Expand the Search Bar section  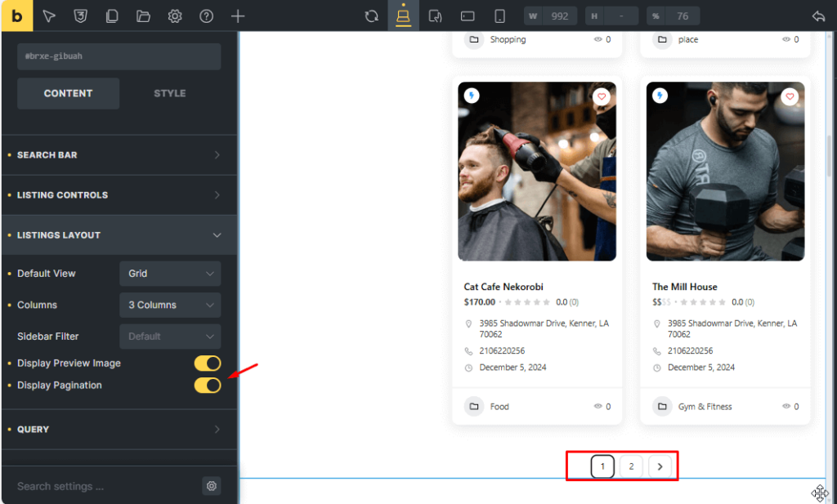119,154
